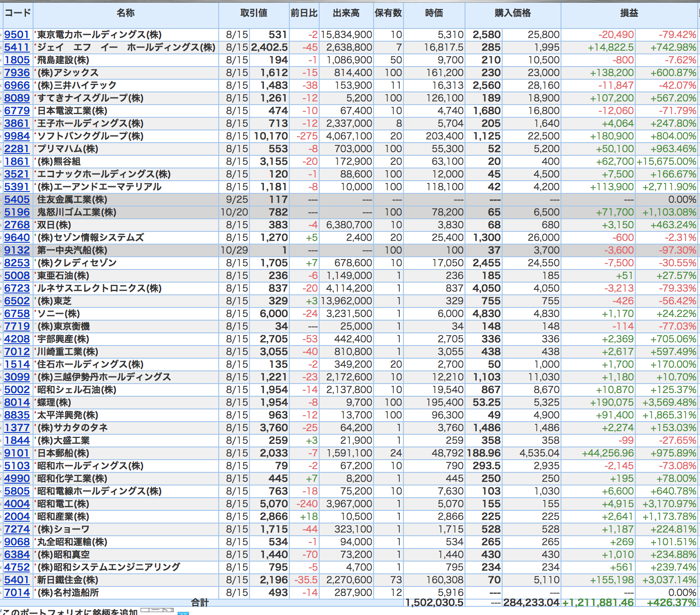Sort by the 損益 column header

629,13
